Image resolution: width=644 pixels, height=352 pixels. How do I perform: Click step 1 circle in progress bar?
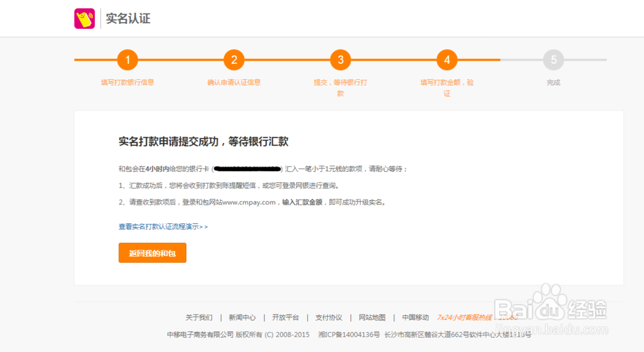(x=128, y=60)
